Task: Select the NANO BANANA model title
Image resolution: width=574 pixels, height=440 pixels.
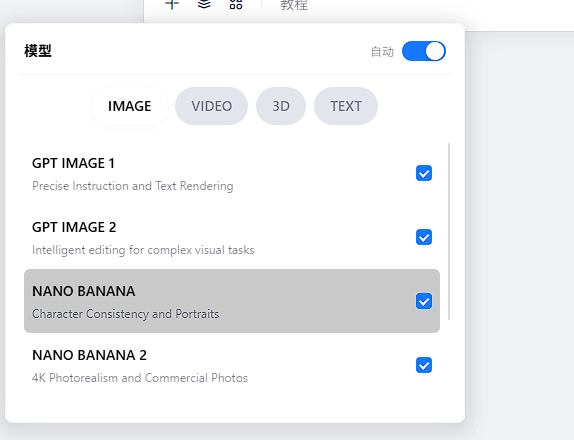Action: tap(84, 291)
